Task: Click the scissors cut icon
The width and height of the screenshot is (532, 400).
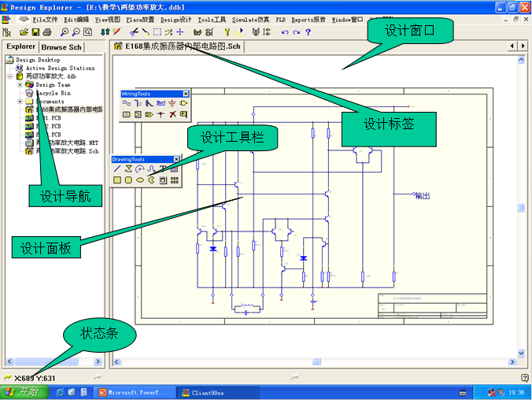Action: tap(134, 32)
